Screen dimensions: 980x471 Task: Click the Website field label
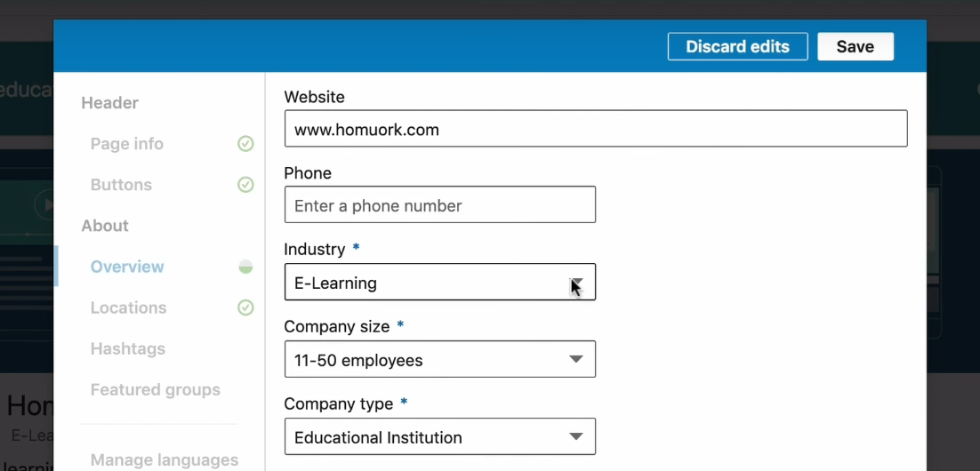[x=315, y=97]
